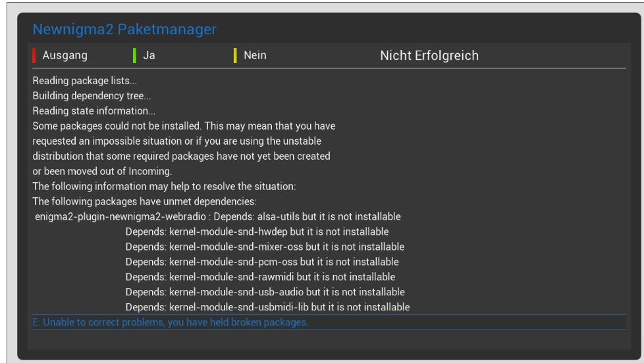Screen dimensions: 644x363
Task: Click the 'following packages have unmet dependencies' line
Action: click(x=144, y=201)
